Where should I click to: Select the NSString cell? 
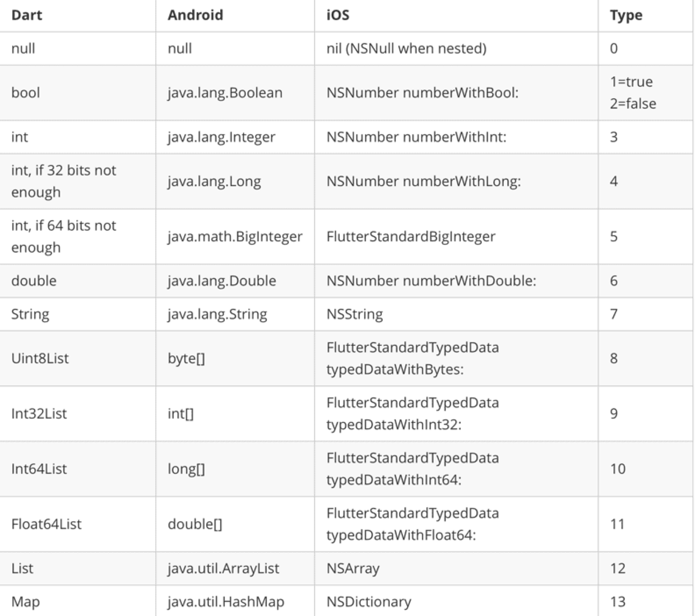click(x=355, y=314)
